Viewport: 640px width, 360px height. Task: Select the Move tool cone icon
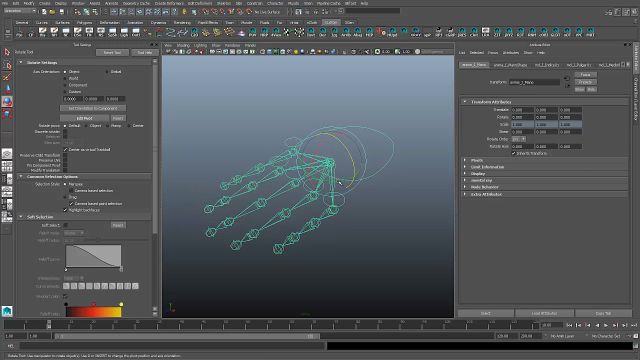coord(7,89)
